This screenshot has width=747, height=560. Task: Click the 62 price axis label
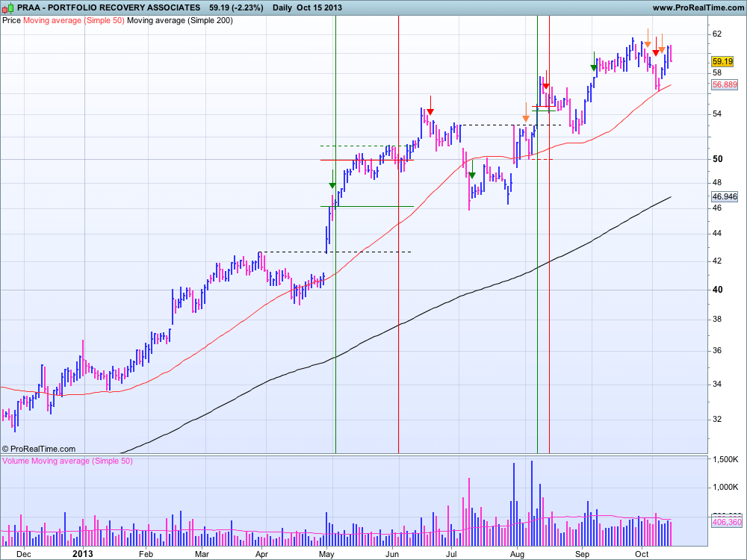717,34
